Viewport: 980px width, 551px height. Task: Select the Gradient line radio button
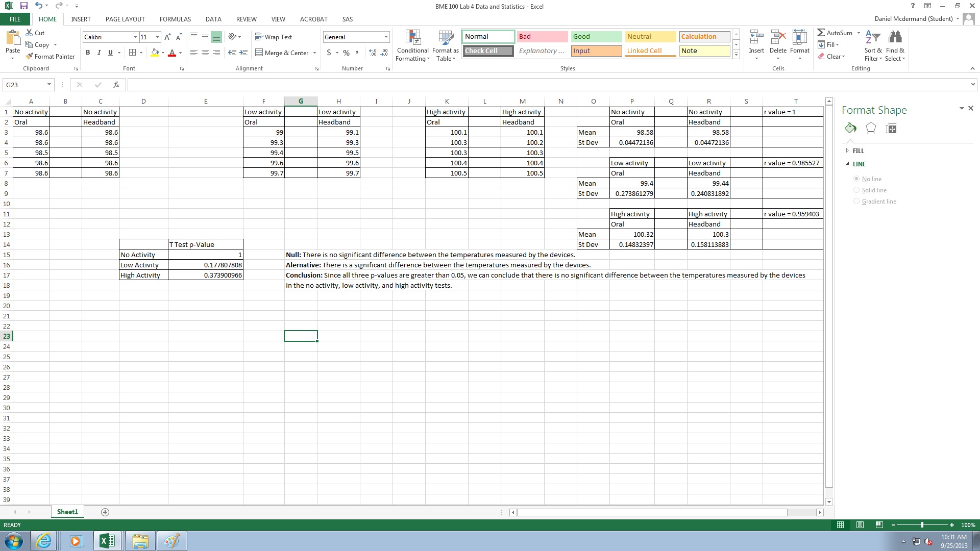pyautogui.click(x=856, y=202)
